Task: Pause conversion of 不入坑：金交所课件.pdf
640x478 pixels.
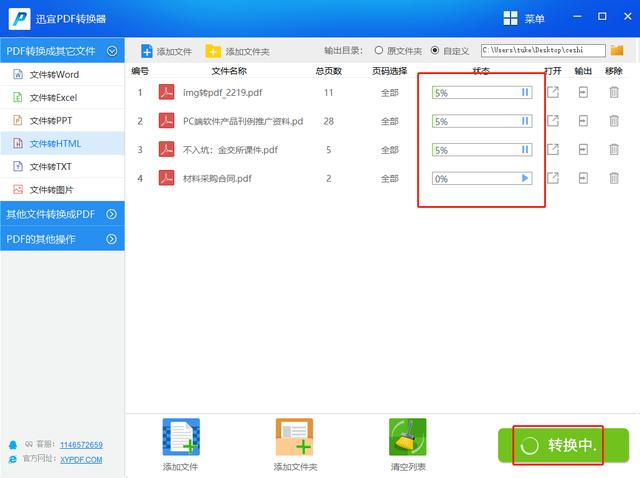Action: [525, 150]
